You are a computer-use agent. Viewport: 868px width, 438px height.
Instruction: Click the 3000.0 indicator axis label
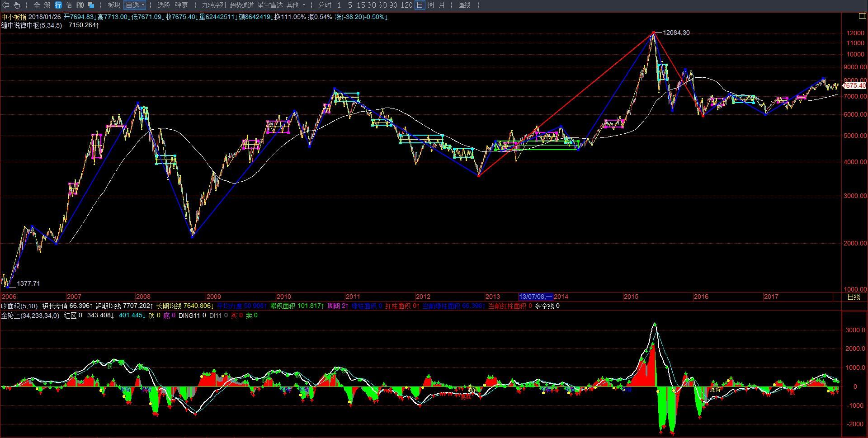[x=855, y=330]
